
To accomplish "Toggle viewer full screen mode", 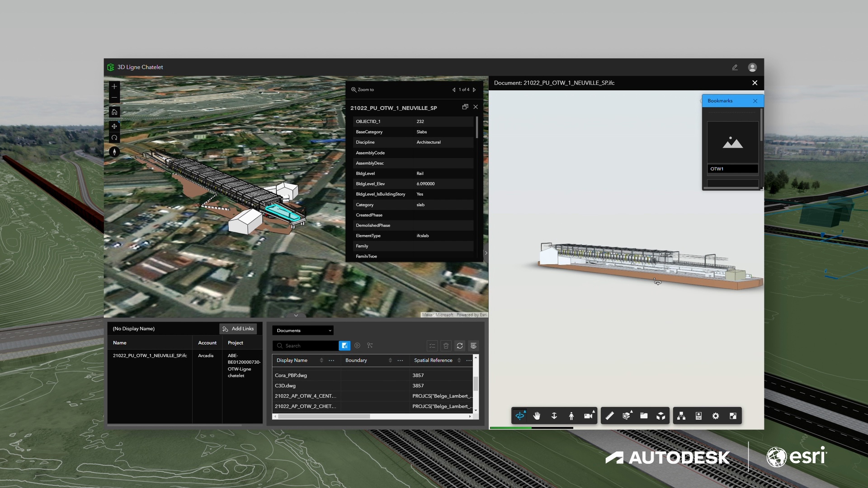I will [733, 416].
